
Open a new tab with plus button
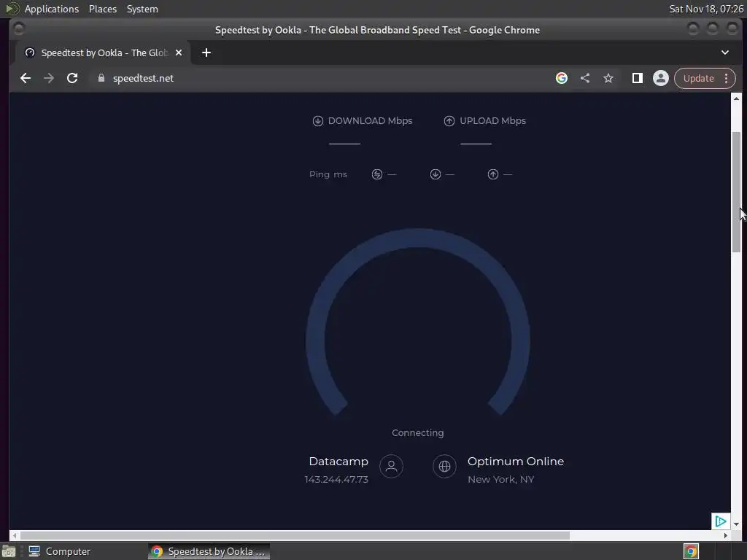coord(206,52)
